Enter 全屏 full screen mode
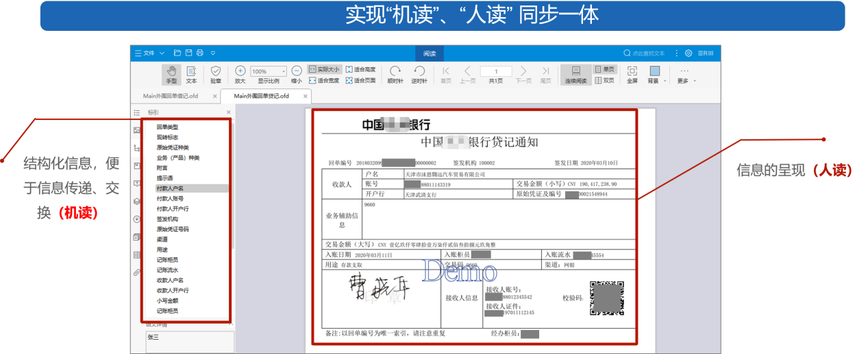The height and width of the screenshot is (354, 868). (632, 75)
